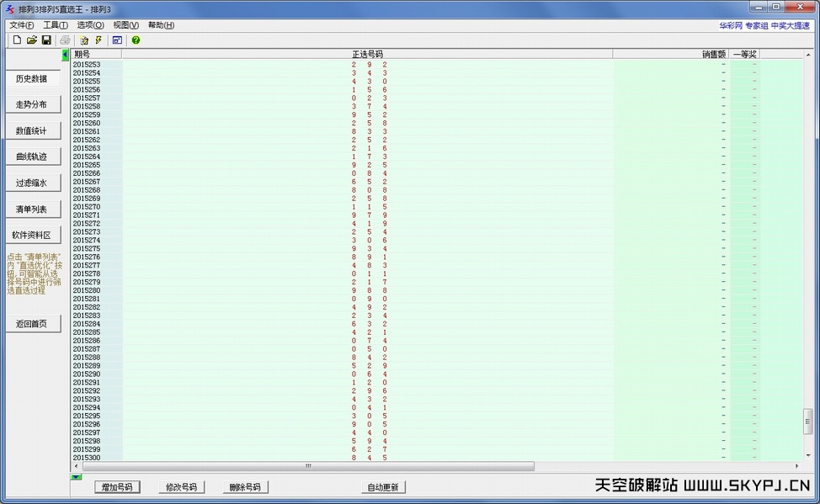Click the lightning bolt toolbar icon

tap(99, 40)
